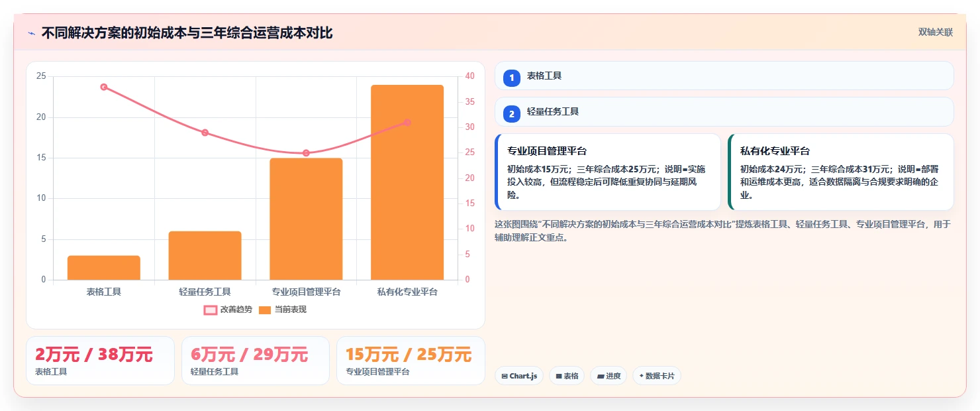Click the right-axis tick value 35
The image size is (980, 411).
pyautogui.click(x=469, y=102)
